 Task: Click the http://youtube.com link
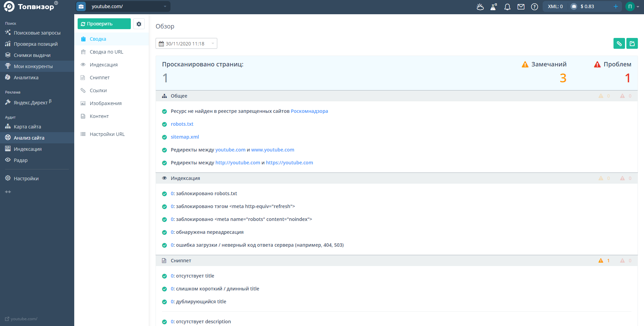pyautogui.click(x=238, y=163)
